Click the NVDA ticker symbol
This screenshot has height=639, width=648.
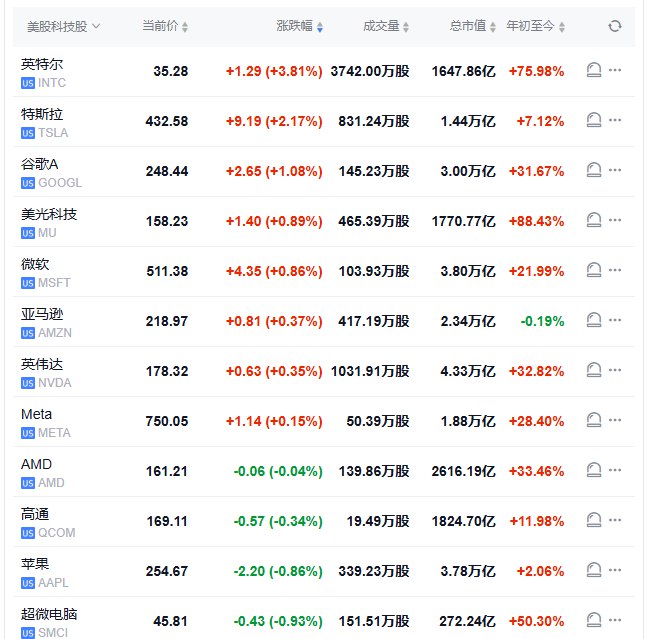pyautogui.click(x=55, y=383)
